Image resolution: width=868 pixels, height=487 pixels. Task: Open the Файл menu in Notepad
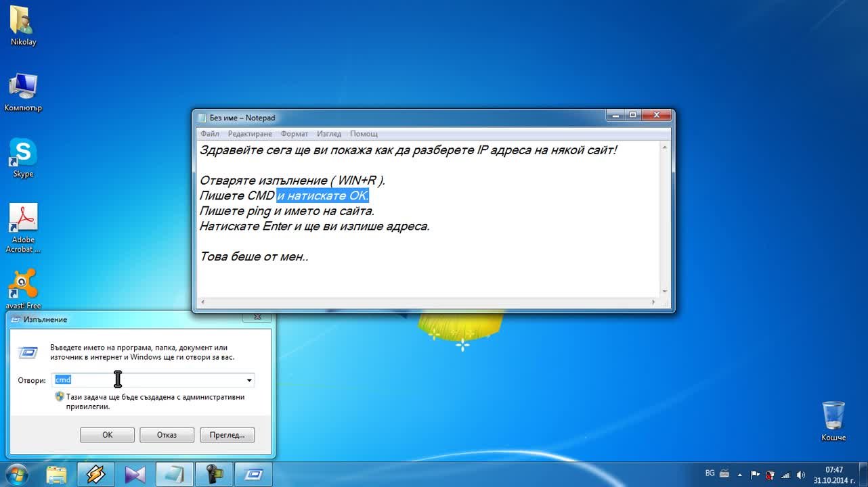pyautogui.click(x=209, y=134)
